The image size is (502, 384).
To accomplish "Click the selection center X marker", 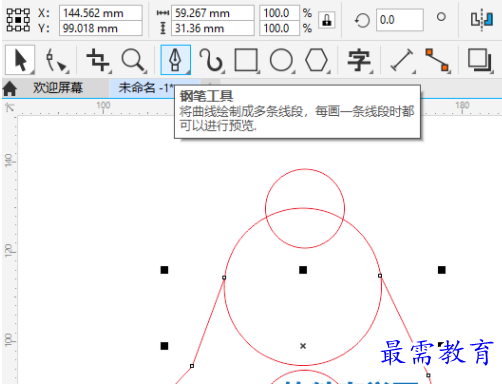I will [x=303, y=346].
